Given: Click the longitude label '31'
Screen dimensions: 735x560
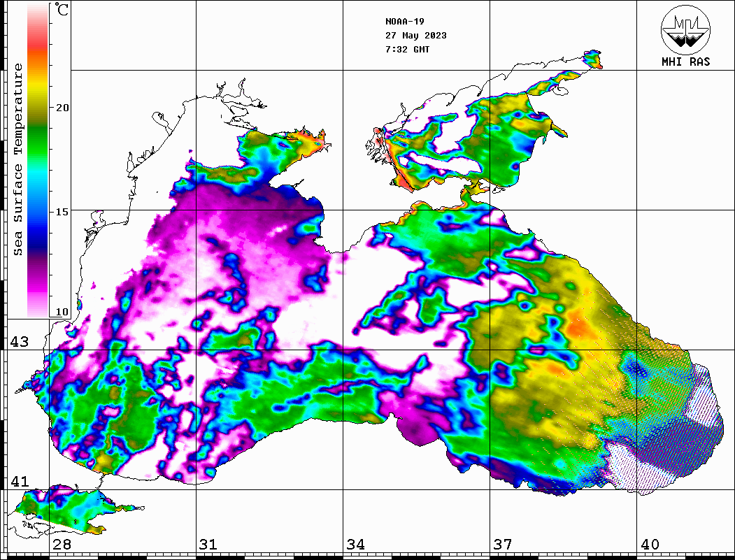Looking at the screenshot, I should [x=208, y=544].
